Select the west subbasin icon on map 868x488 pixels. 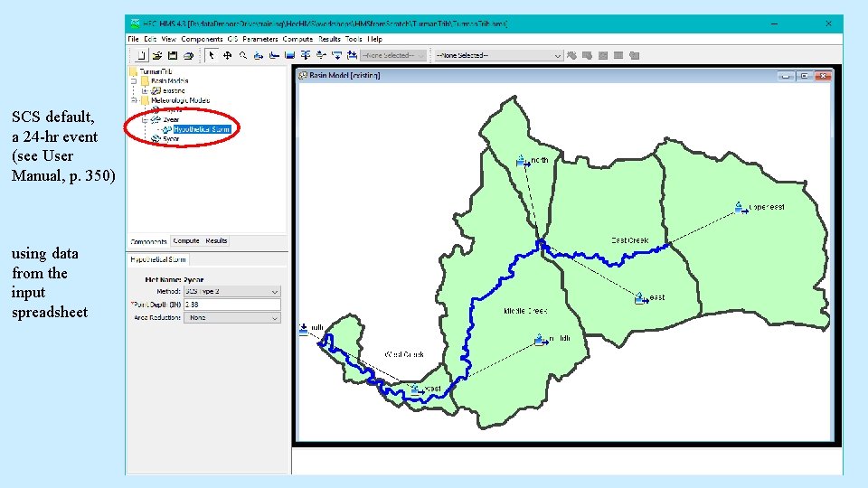tap(416, 389)
